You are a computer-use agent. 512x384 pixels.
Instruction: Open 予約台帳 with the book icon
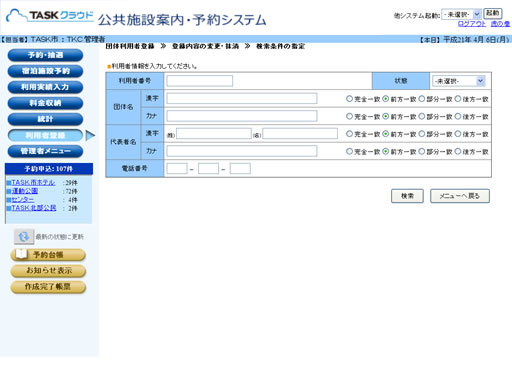click(x=48, y=255)
